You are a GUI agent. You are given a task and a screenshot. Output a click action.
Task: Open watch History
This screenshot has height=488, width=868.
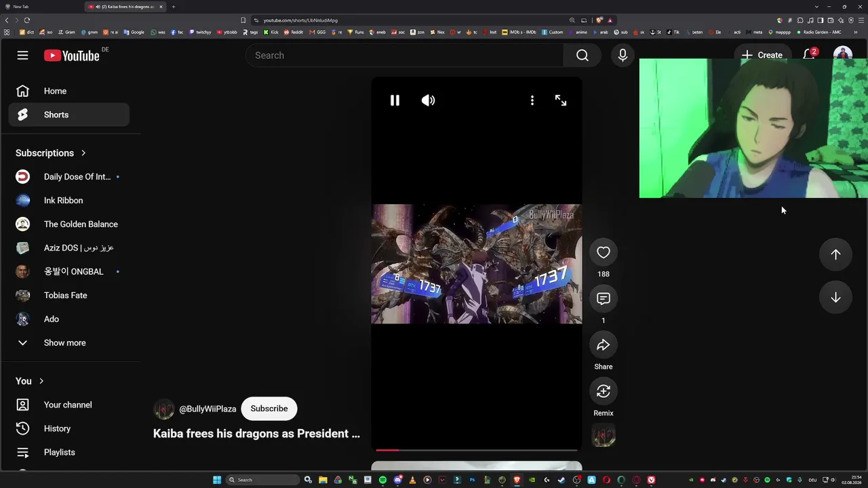pyautogui.click(x=69, y=428)
